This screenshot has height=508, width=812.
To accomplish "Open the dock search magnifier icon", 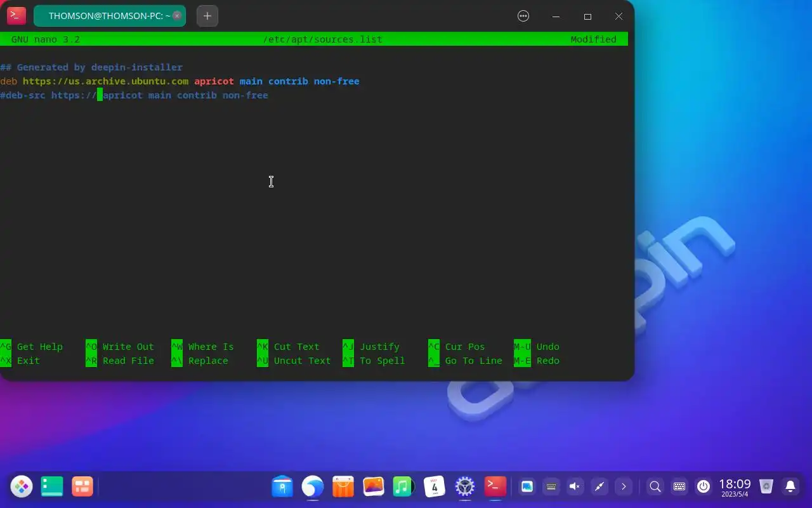I will pos(655,487).
